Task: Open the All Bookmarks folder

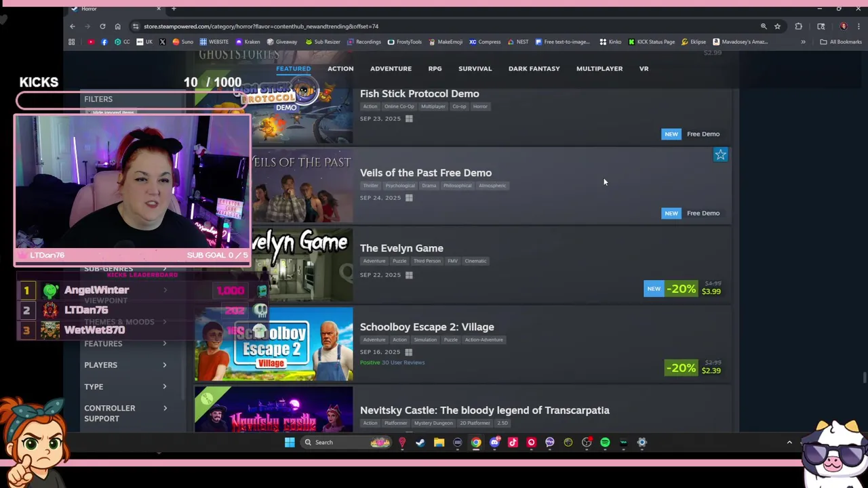Action: tap(841, 42)
